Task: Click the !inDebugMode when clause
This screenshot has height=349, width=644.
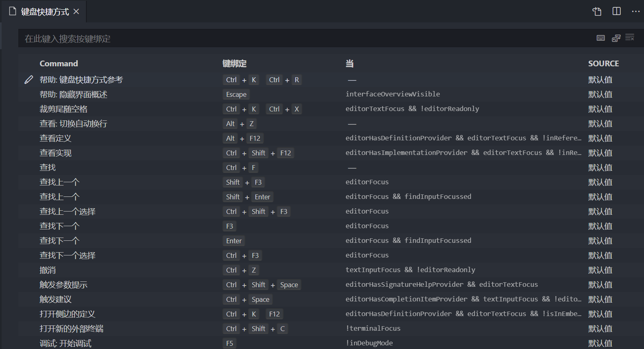Action: point(369,343)
